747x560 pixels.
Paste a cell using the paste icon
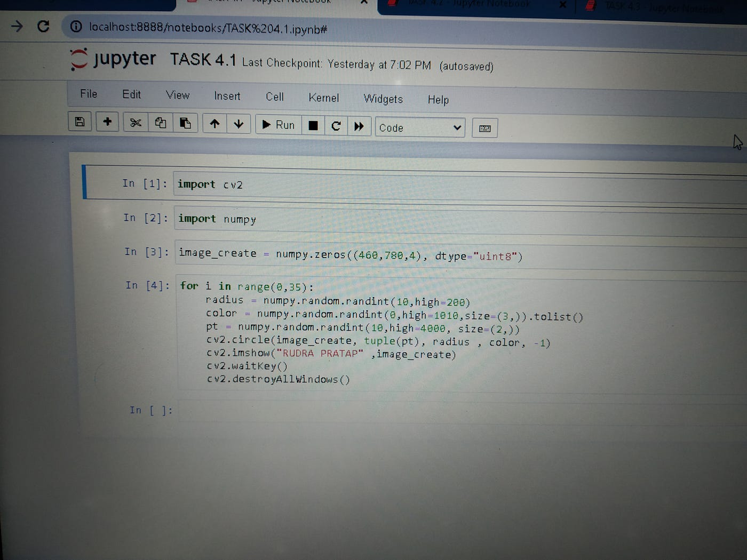pyautogui.click(x=185, y=123)
